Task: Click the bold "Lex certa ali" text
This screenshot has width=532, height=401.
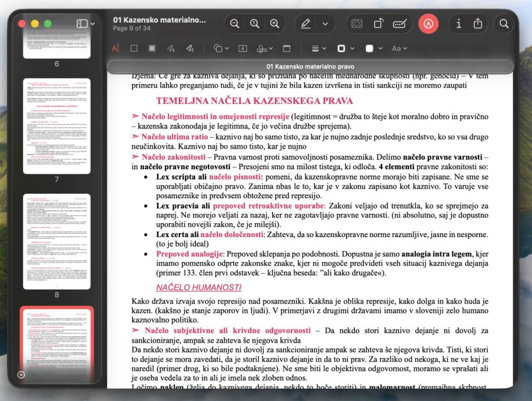Action: (178, 235)
